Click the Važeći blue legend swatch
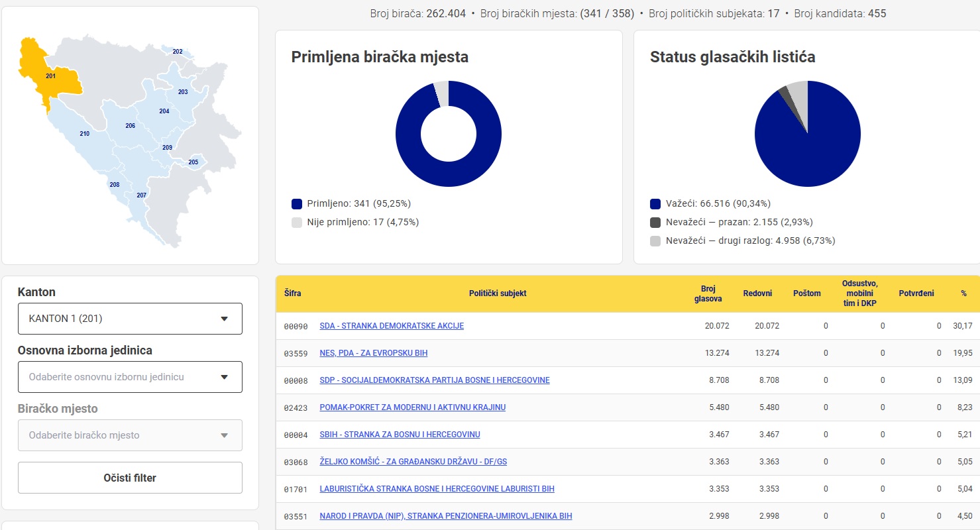Screen dimensions: 980x530 (x=655, y=204)
